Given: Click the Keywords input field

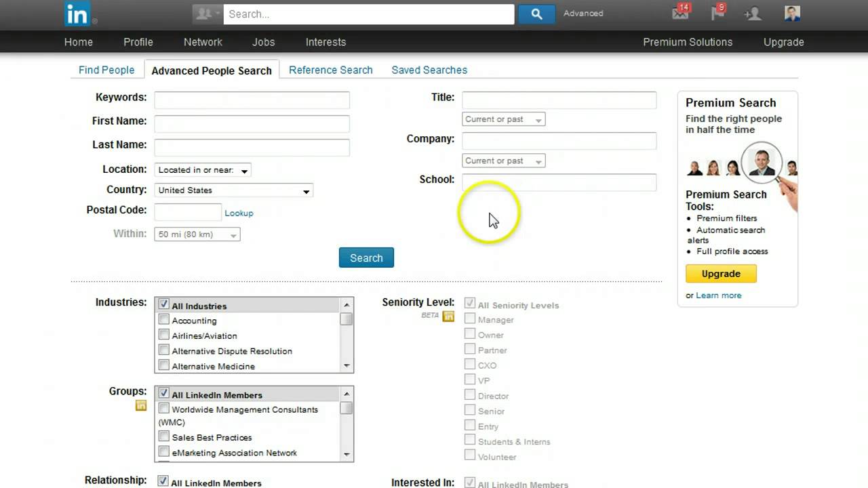Looking at the screenshot, I should (252, 100).
